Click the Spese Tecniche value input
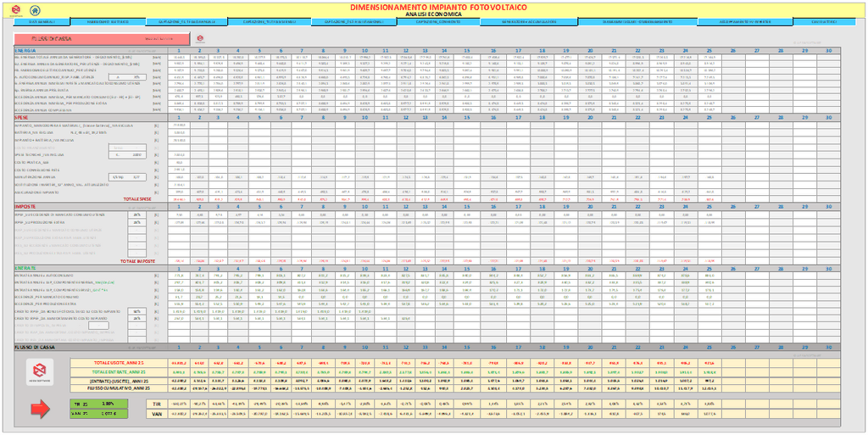 (136, 155)
